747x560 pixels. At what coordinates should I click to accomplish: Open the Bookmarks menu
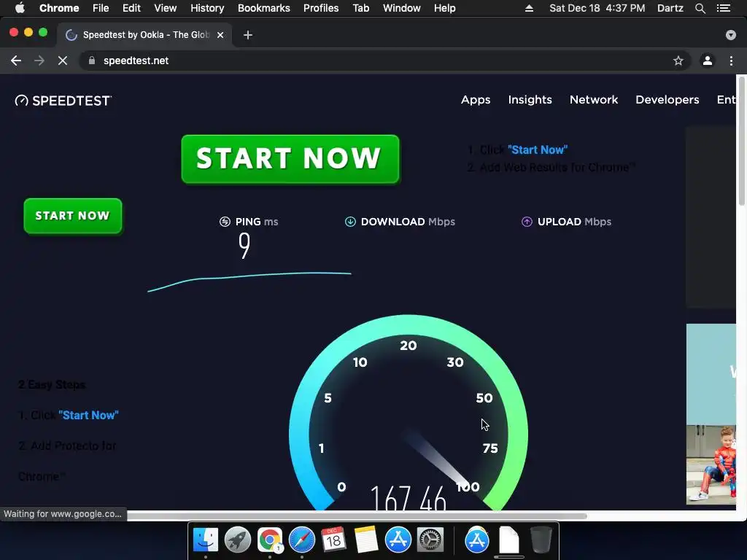[264, 8]
